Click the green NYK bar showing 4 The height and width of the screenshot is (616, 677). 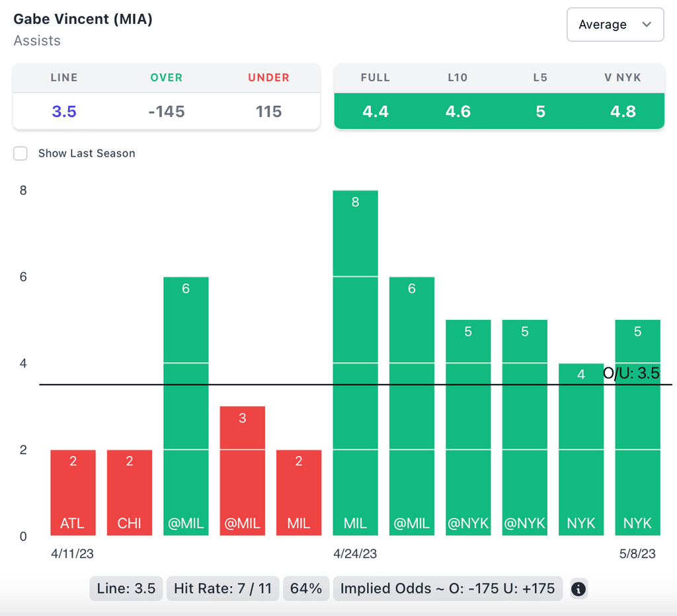pyautogui.click(x=581, y=449)
